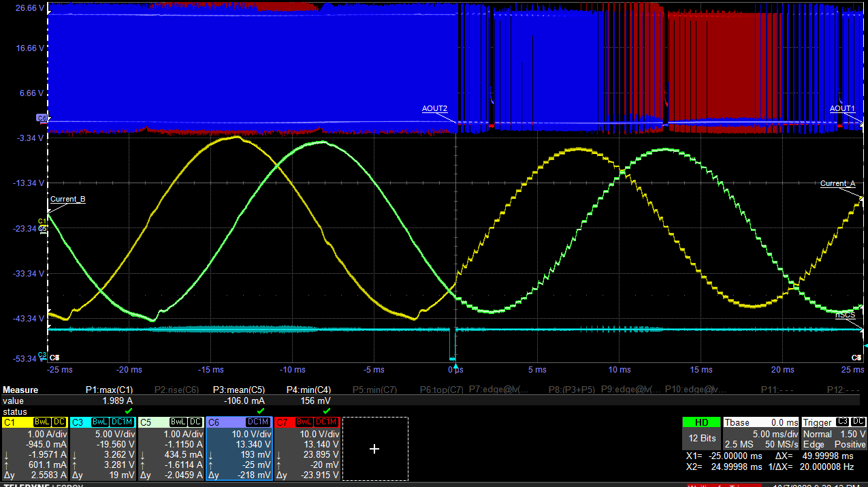Click the AOUT1 waveform label

pyautogui.click(x=841, y=109)
